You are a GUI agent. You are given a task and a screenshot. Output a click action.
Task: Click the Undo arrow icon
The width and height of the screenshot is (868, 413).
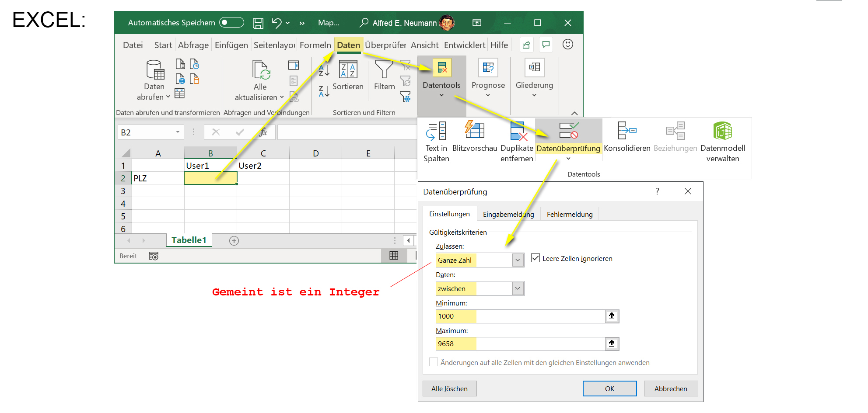(x=276, y=23)
